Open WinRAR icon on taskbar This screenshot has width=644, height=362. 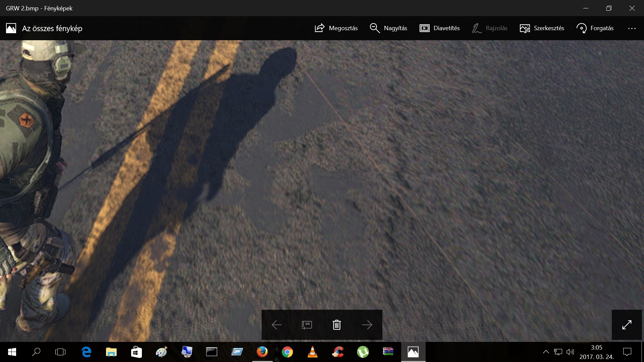388,352
